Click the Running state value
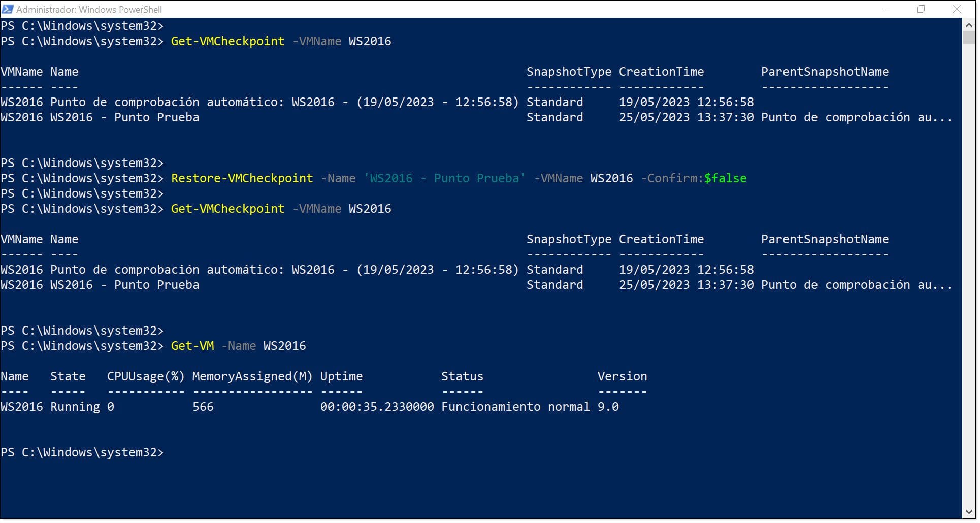 point(75,407)
